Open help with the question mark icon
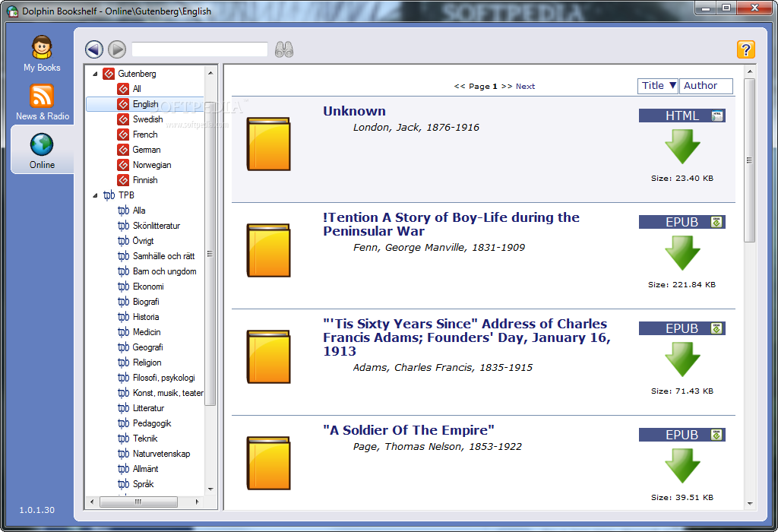 [746, 49]
